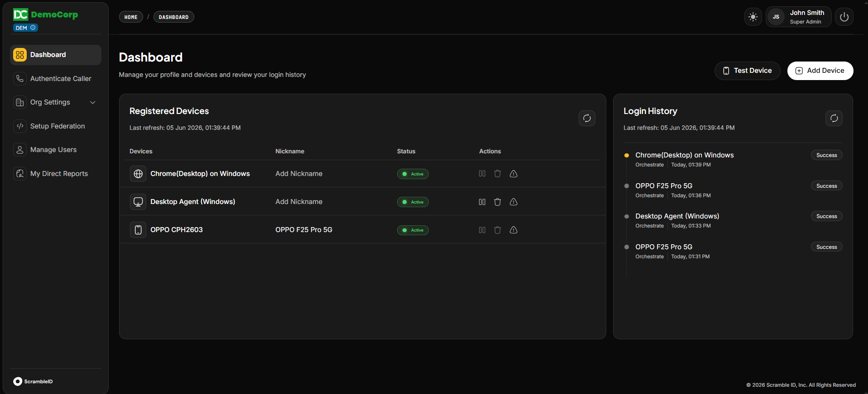
Task: Add Nickname for Desktop Agent (Windows)
Action: click(x=299, y=202)
